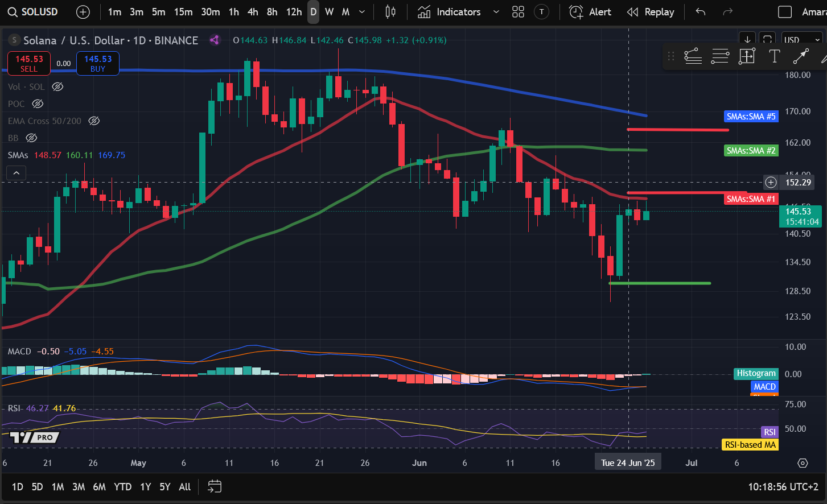Select 3m interval
This screenshot has height=504, width=827.
click(137, 12)
